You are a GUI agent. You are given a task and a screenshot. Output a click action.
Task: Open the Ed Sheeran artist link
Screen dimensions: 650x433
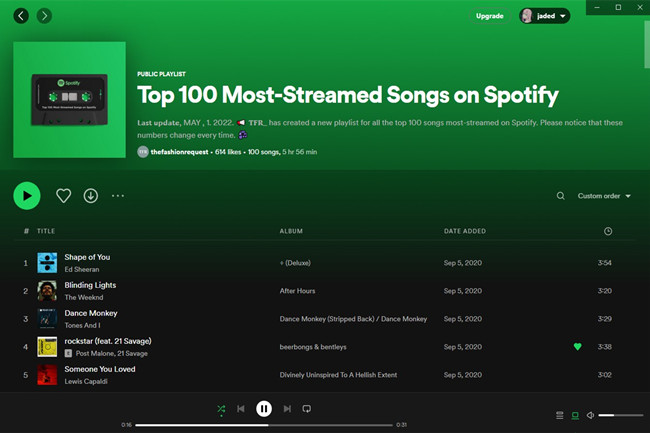click(x=82, y=269)
